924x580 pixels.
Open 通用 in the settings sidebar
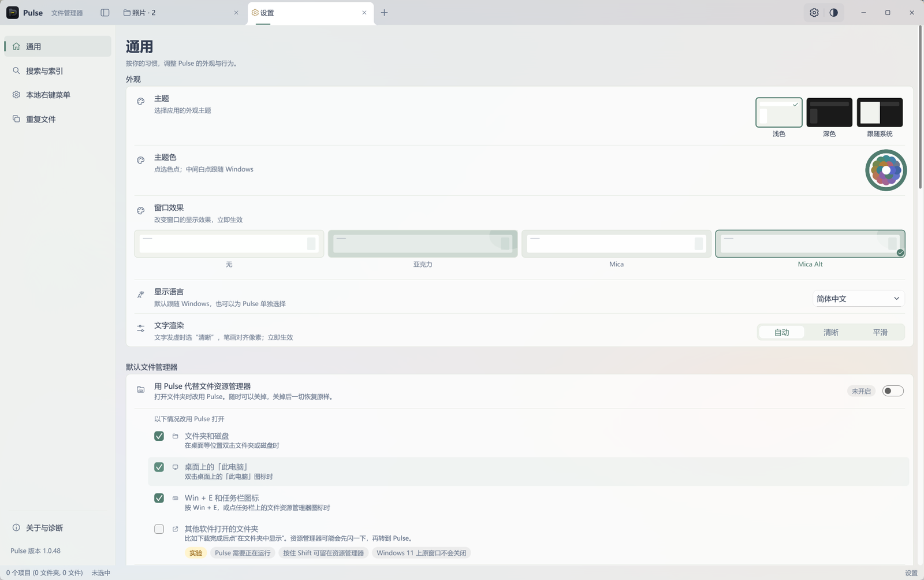tap(58, 46)
